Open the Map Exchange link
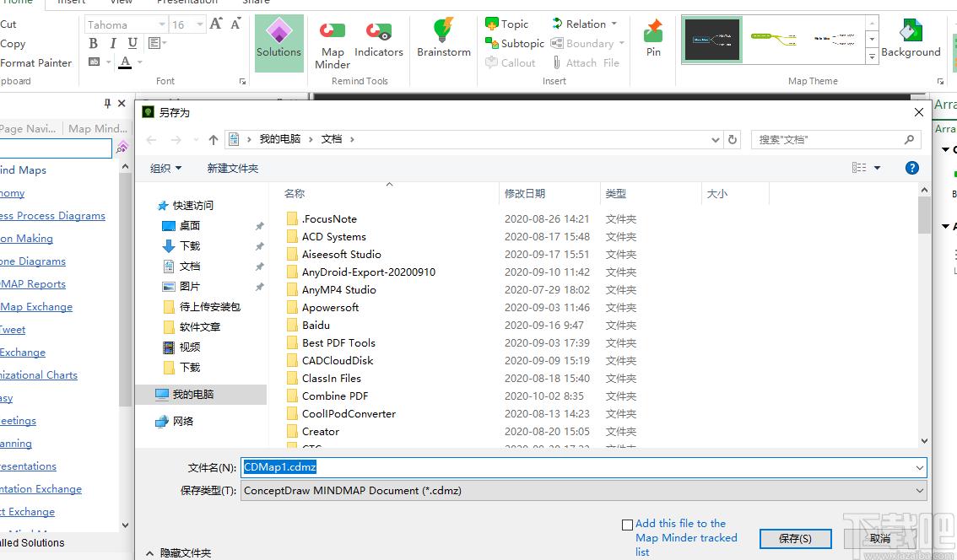Viewport: 957px width, 560px height. [x=36, y=306]
